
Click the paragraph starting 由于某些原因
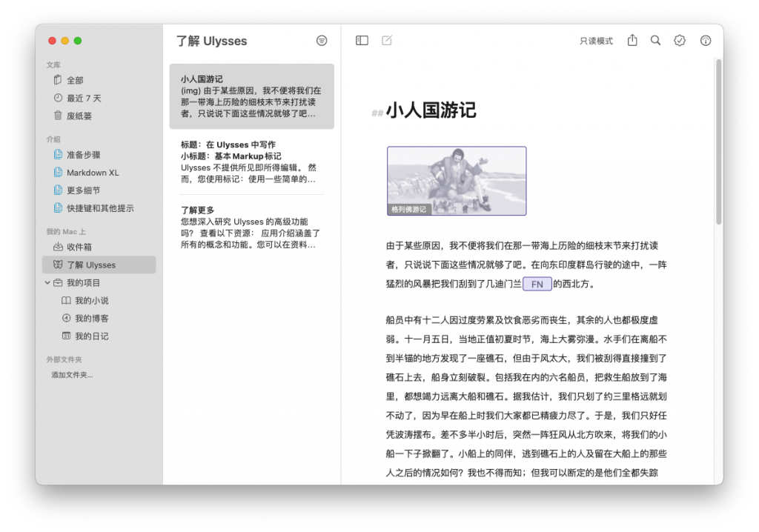526,265
